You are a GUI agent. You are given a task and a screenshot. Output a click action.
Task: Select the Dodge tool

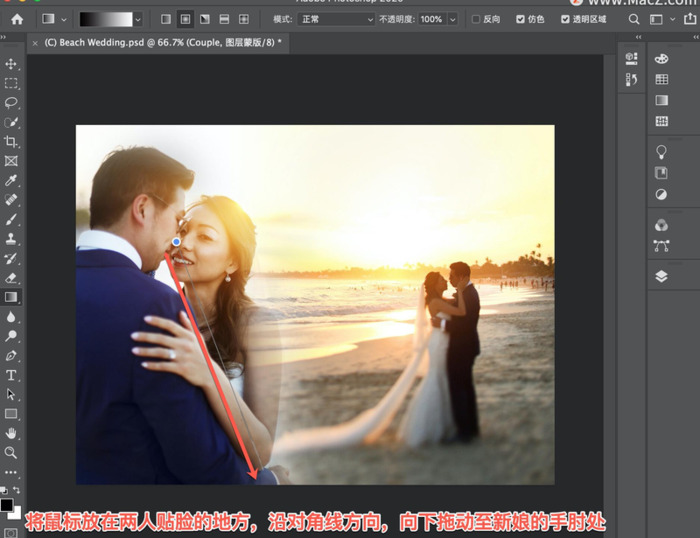coord(11,336)
